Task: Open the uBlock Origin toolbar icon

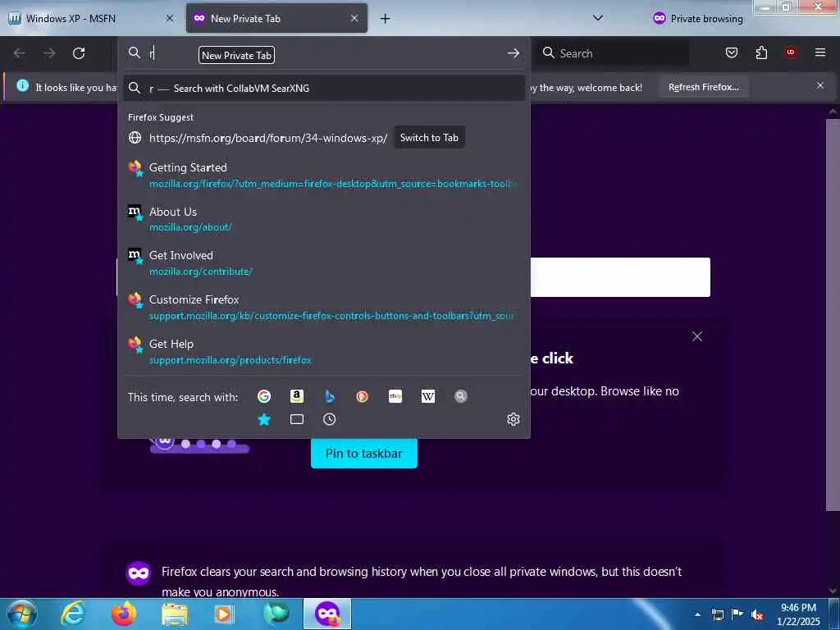Action: (791, 52)
